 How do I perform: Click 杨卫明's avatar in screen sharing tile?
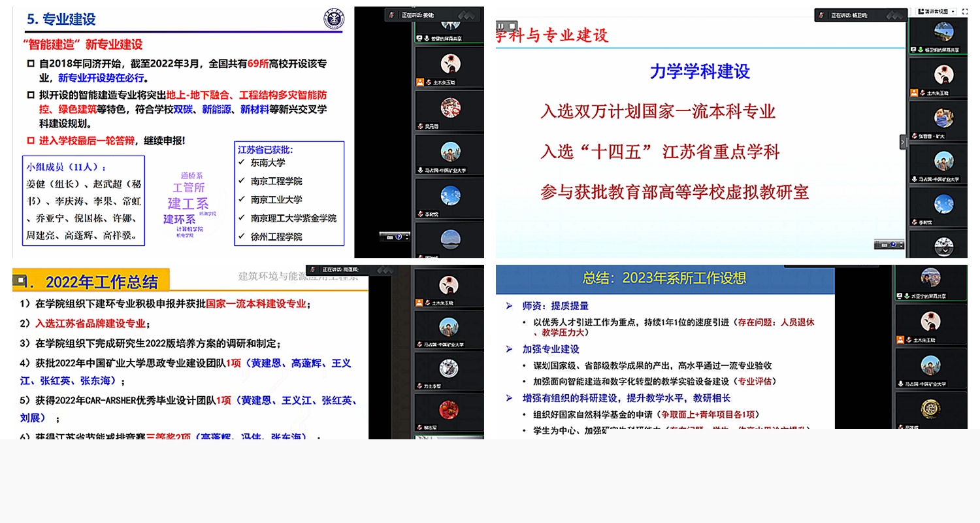[943, 30]
